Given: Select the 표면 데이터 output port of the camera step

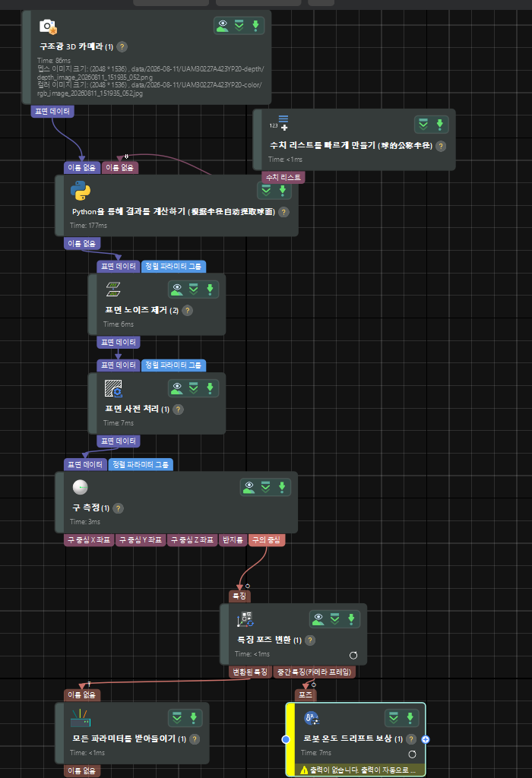Looking at the screenshot, I should coord(52,112).
